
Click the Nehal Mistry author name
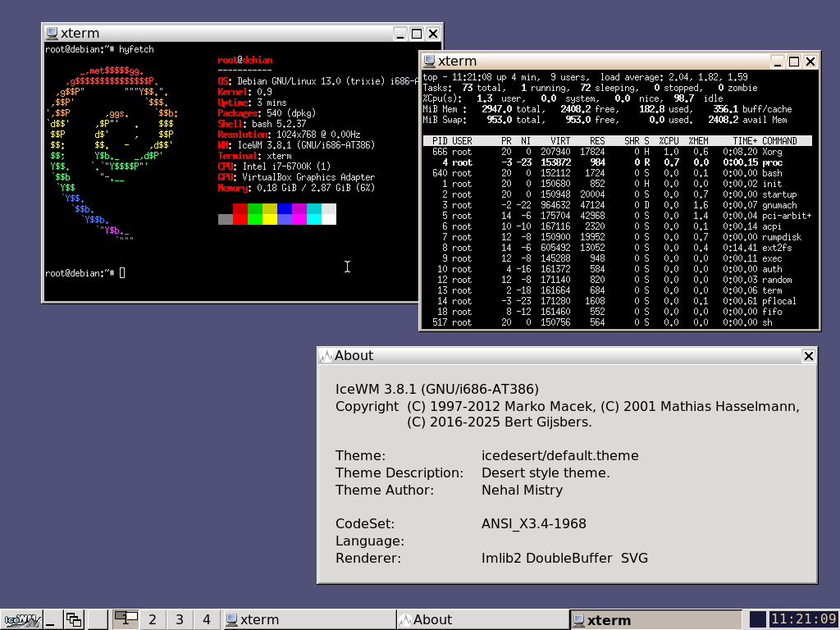523,491
